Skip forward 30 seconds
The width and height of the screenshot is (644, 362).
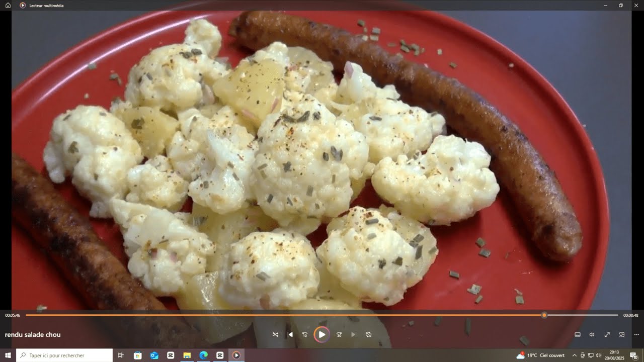coord(339,334)
